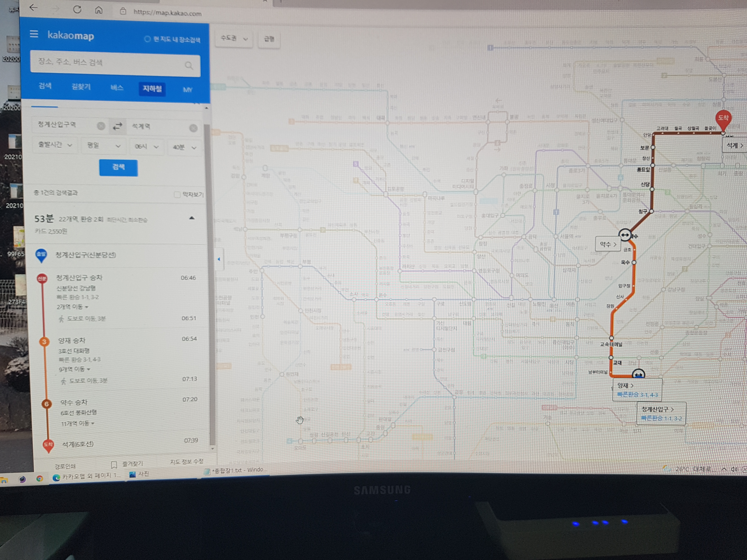Click the search magnifier icon
Viewport: 747px width, 560px height.
(189, 66)
